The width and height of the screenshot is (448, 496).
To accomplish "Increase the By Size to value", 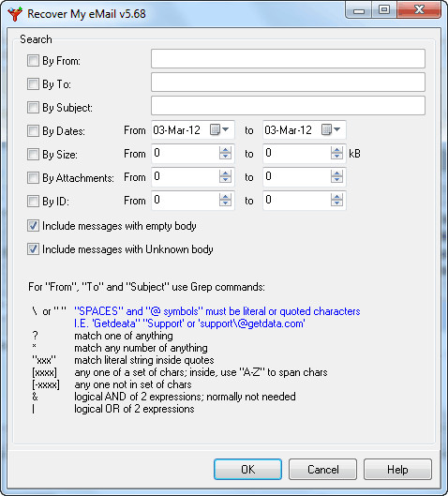I will [x=336, y=150].
